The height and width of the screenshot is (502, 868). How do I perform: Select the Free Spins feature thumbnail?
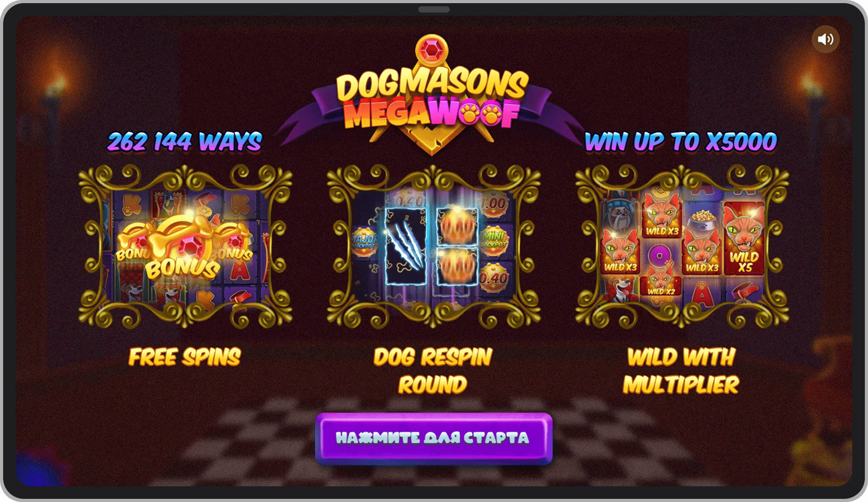[x=185, y=246]
